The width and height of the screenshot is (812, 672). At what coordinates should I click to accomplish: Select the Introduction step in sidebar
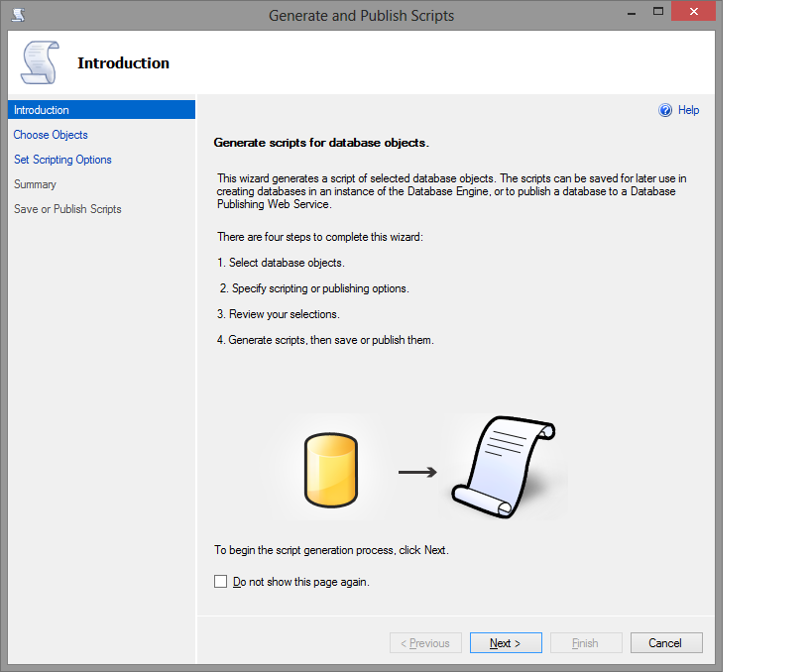point(101,110)
